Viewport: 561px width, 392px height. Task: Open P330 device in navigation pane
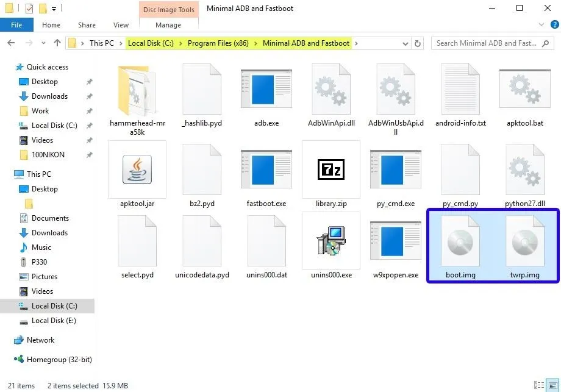[39, 262]
